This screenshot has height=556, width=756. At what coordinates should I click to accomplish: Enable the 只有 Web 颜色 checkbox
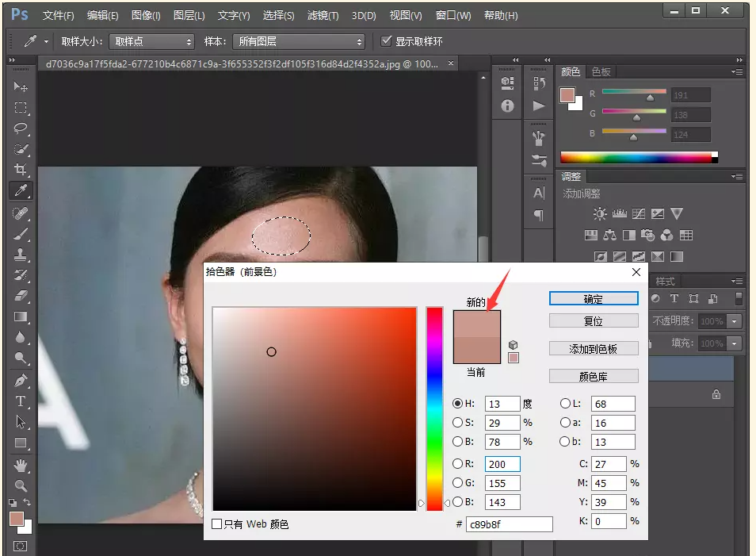[x=217, y=524]
